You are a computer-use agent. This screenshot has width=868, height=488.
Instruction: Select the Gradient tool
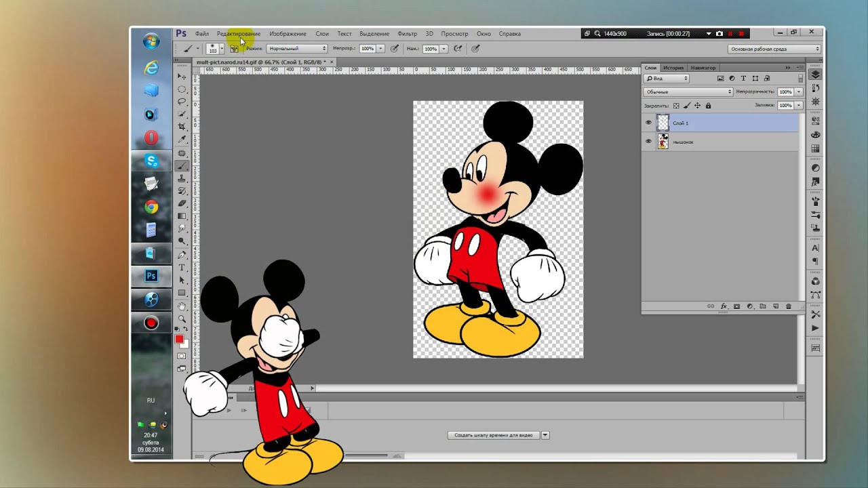[x=182, y=216]
